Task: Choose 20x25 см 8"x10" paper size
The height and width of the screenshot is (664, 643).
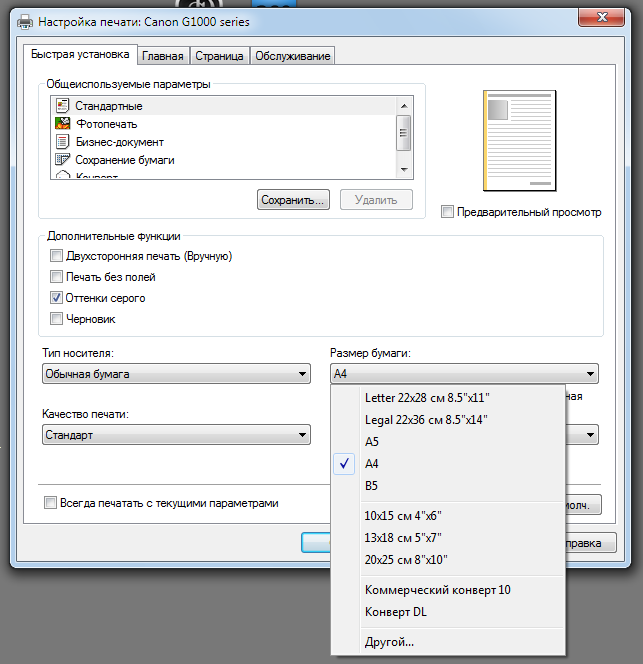Action: point(448,560)
